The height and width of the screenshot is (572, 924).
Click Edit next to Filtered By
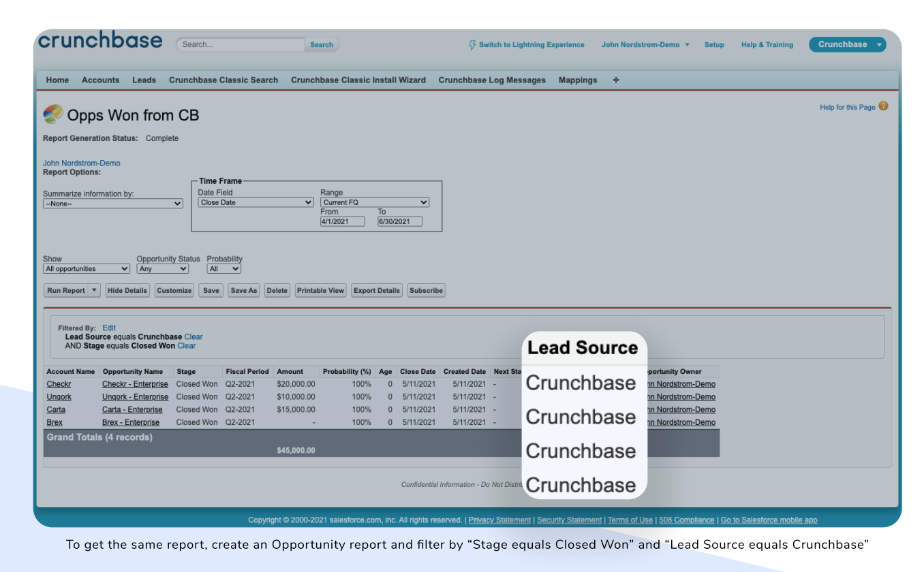click(x=109, y=328)
